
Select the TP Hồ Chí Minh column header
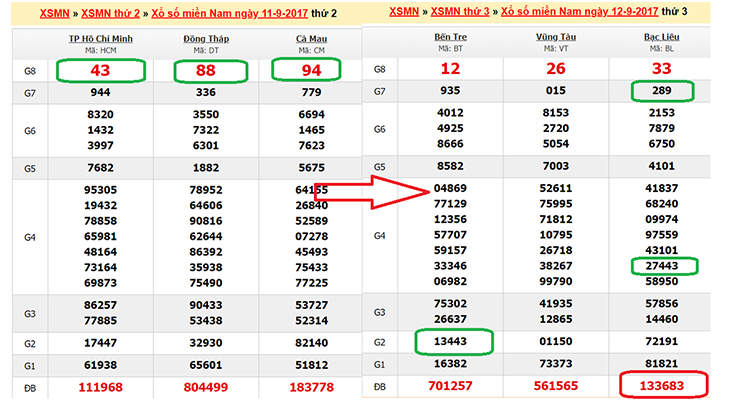tap(100, 38)
